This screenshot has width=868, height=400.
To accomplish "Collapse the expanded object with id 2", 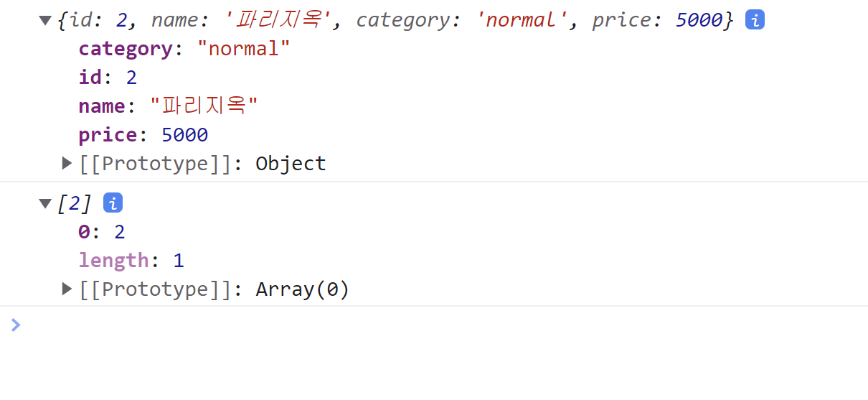I will (x=46, y=21).
